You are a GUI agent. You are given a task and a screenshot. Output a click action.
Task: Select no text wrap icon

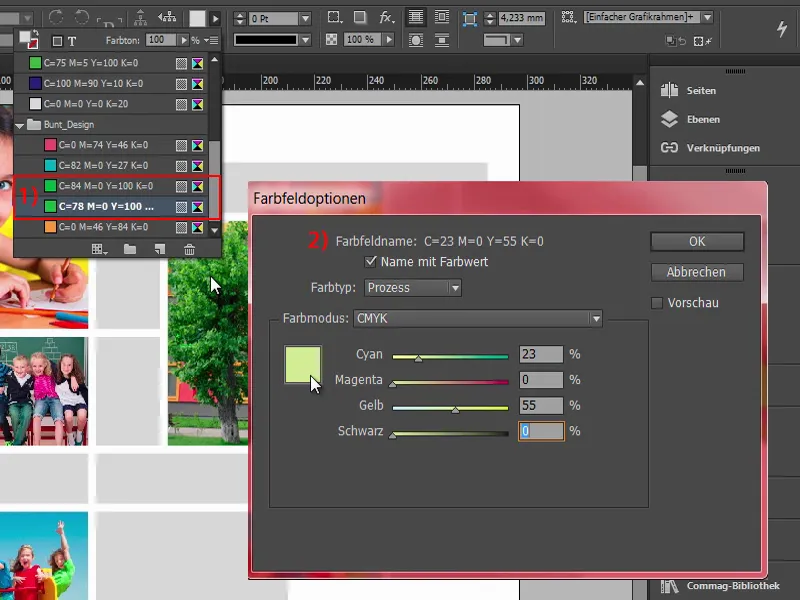416,17
